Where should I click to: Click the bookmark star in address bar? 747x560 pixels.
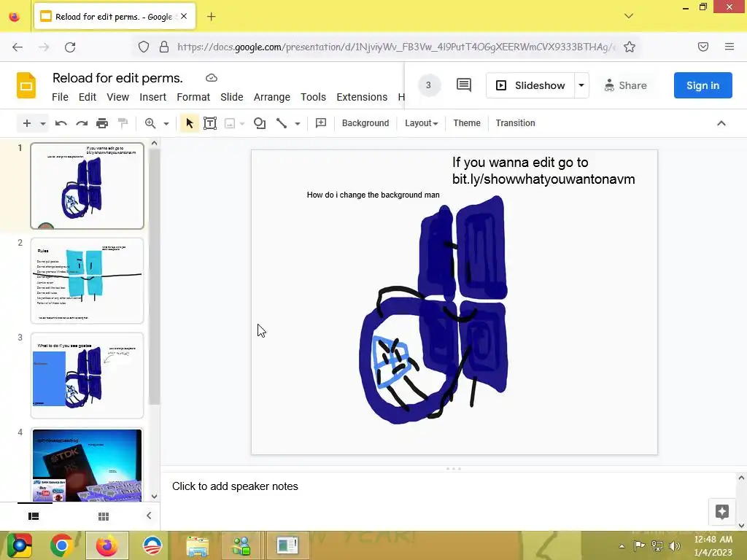click(x=630, y=47)
